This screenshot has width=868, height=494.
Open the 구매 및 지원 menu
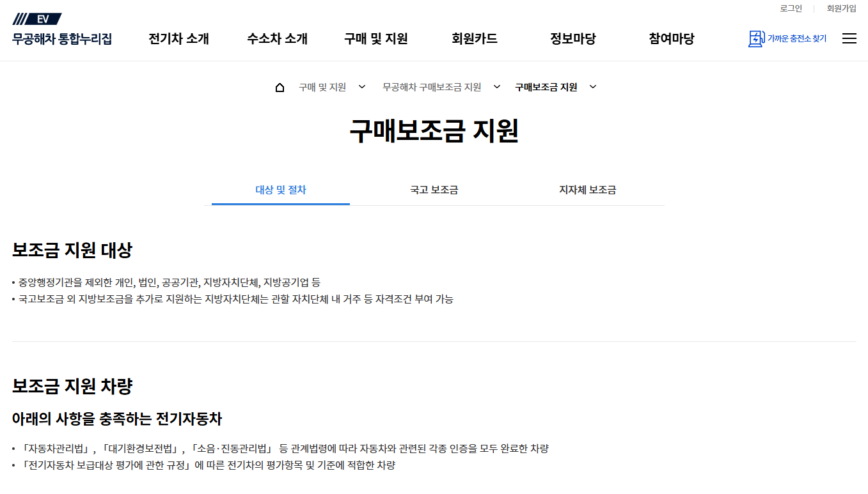click(375, 38)
